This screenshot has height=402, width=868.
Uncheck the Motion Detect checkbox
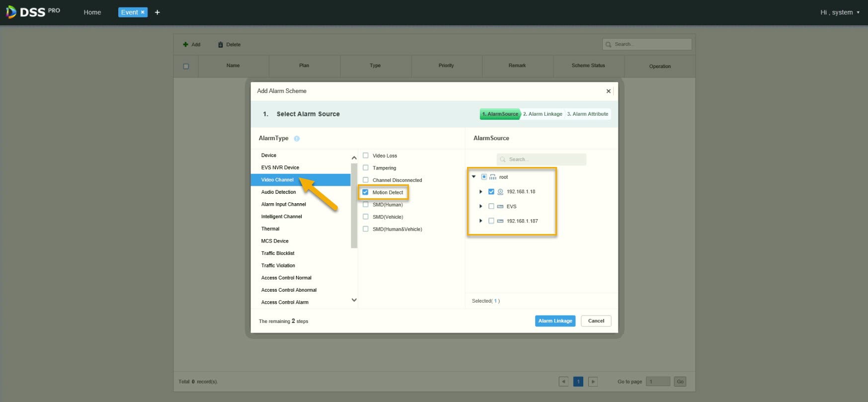[x=366, y=192]
